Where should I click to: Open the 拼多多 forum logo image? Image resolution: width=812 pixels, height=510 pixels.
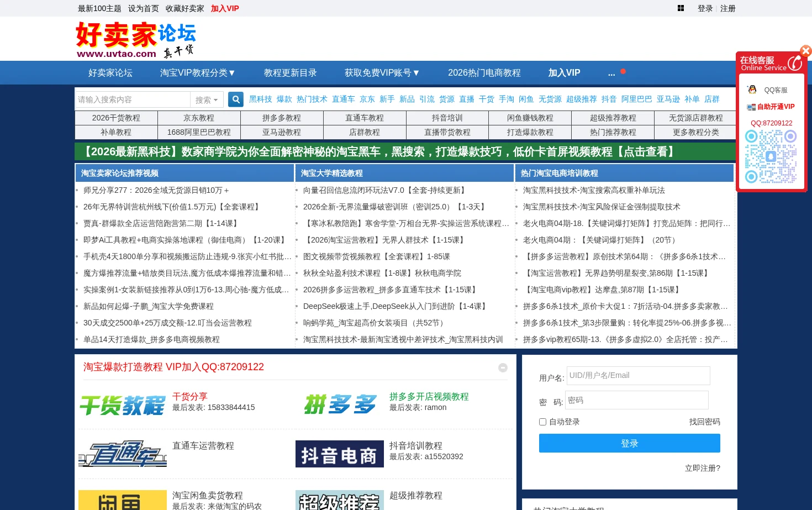pos(340,404)
